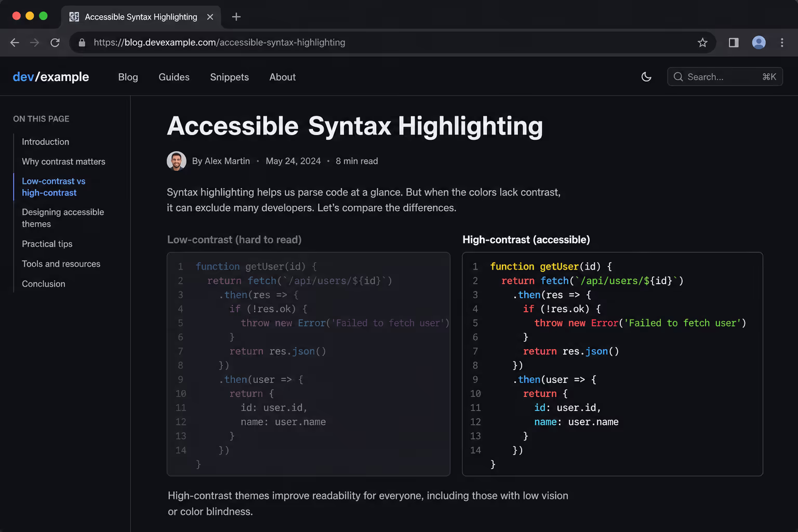Jump to Introduction section
The image size is (798, 532).
(45, 142)
